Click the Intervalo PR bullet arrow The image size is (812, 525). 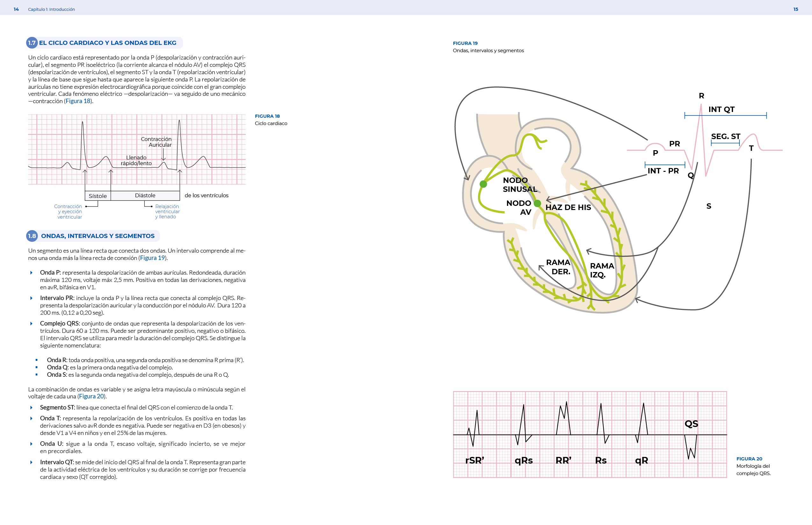click(x=32, y=298)
